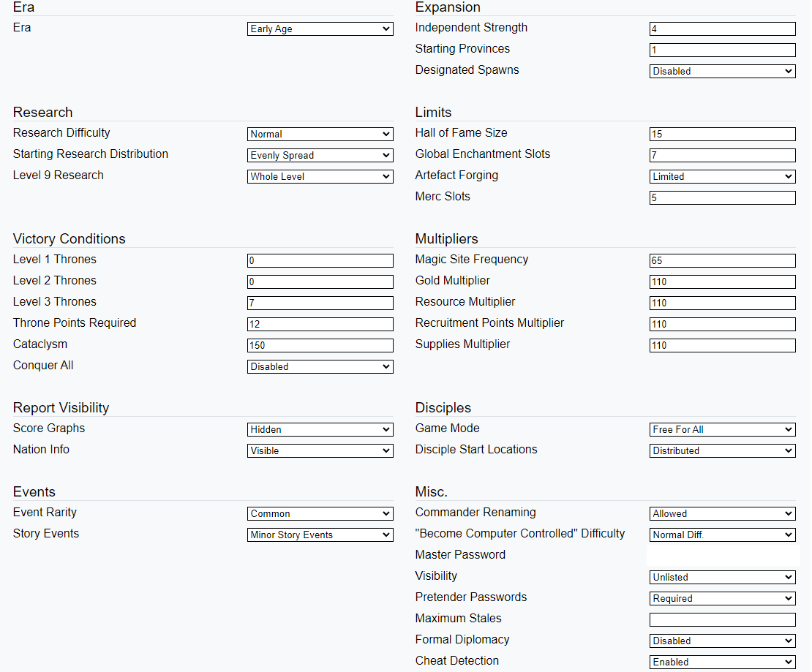812x672 pixels.
Task: Open the Research Difficulty dropdown
Action: click(320, 134)
